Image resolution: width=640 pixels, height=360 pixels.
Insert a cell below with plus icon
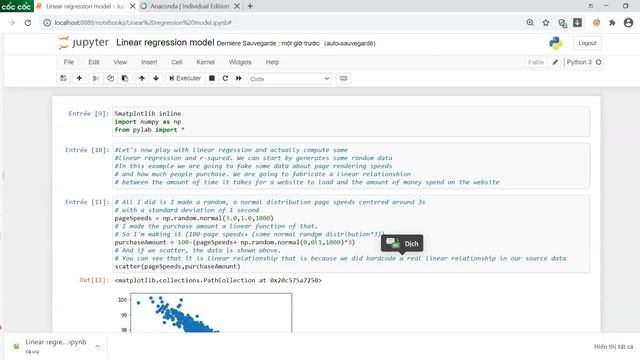[x=79, y=78]
